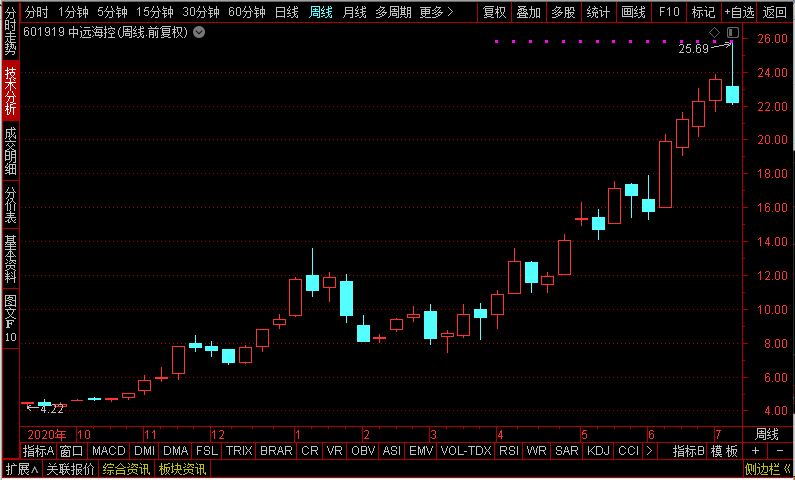Open the 模板 template option
The height and width of the screenshot is (480, 795).
[724, 451]
